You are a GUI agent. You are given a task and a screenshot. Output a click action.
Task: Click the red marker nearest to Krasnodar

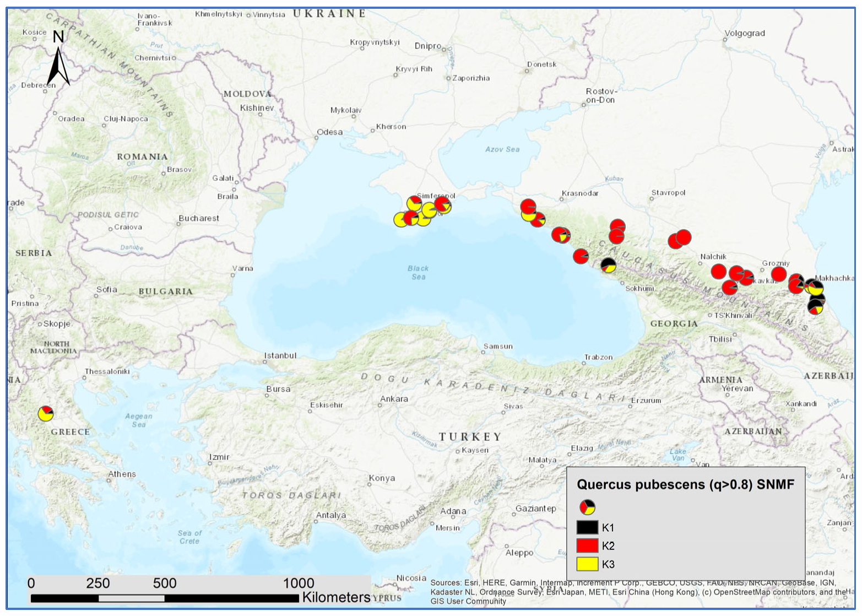pyautogui.click(x=528, y=207)
